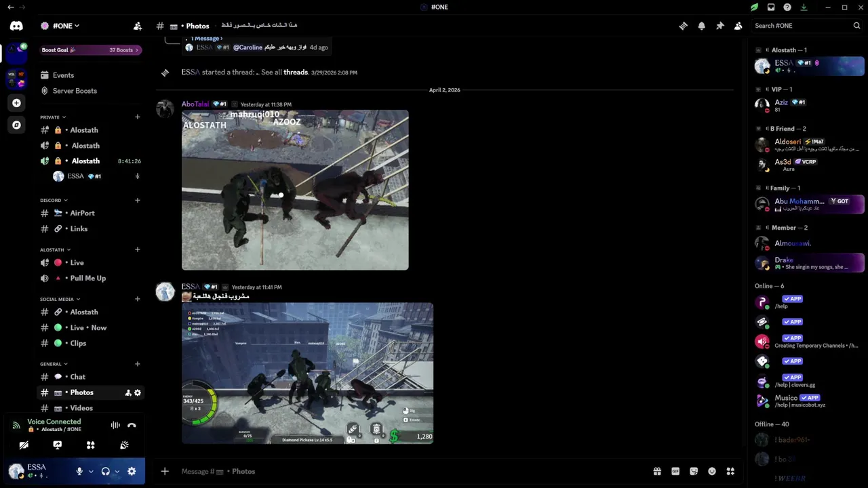Open Musico bot member entry
Screen dimensions: 868x488
[810, 401]
